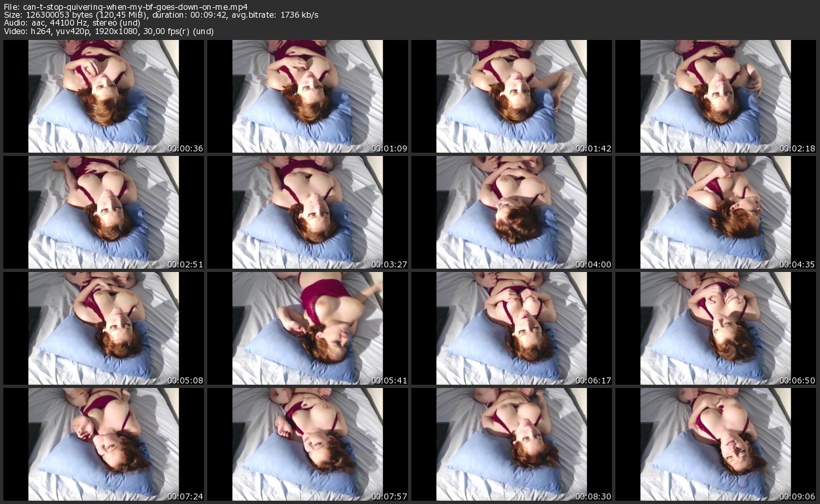Screen dimensions: 820x504
Task: Click the Video h264 info line
Action: pyautogui.click(x=108, y=32)
